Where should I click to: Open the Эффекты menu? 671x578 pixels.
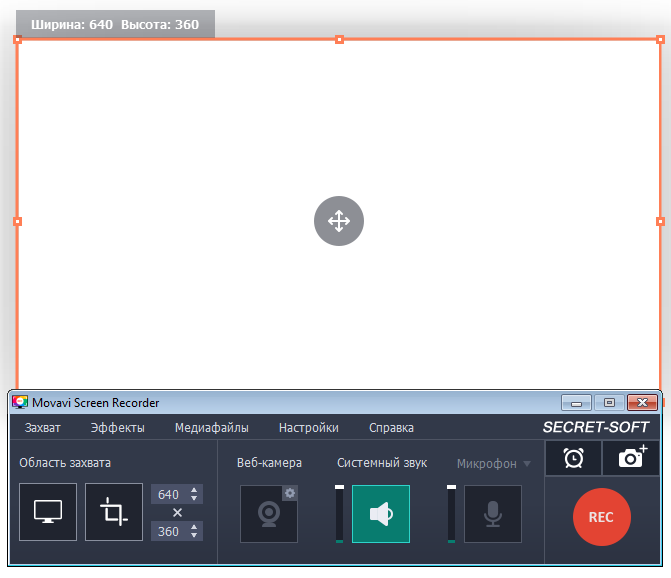pyautogui.click(x=117, y=428)
